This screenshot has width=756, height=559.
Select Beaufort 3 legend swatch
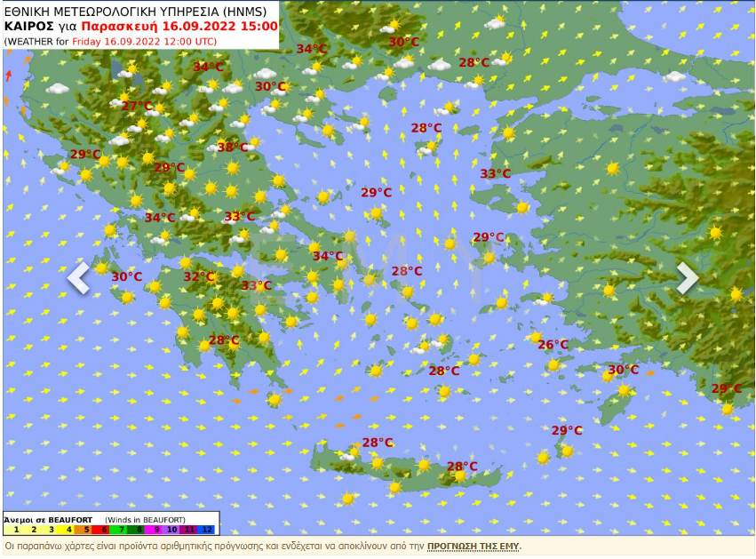click(x=48, y=530)
